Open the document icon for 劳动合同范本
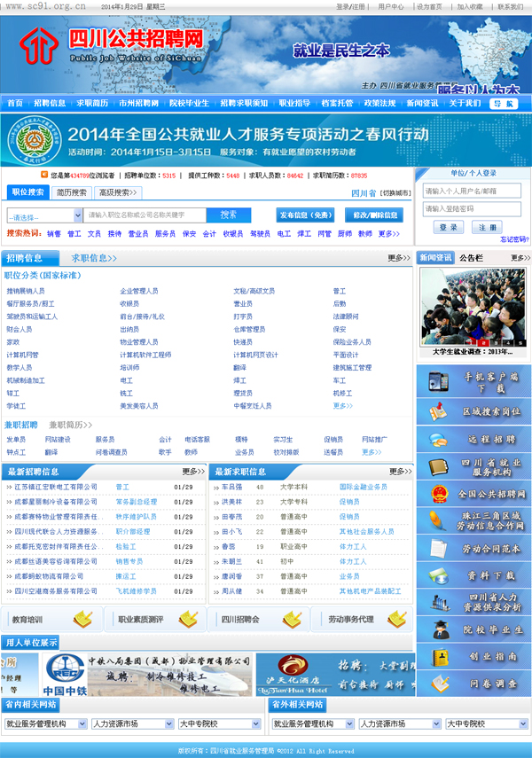Image resolution: width=532 pixels, height=758 pixels. [439, 549]
